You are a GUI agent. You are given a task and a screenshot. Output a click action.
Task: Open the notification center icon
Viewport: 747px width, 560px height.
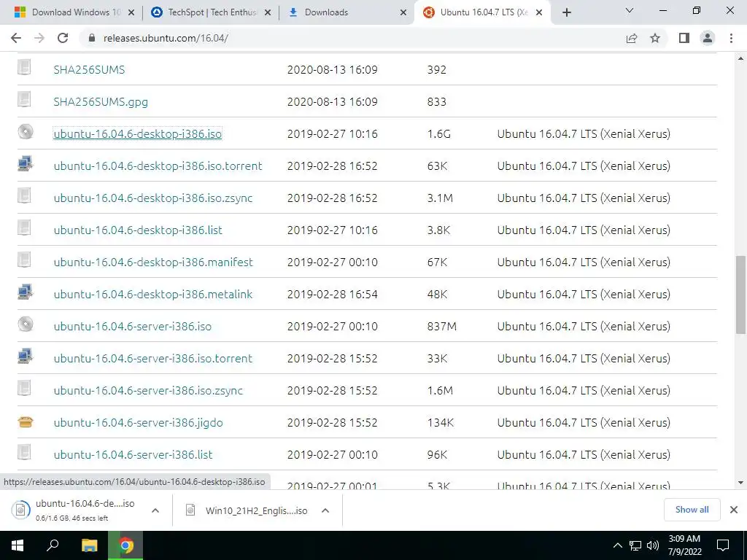(x=723, y=545)
